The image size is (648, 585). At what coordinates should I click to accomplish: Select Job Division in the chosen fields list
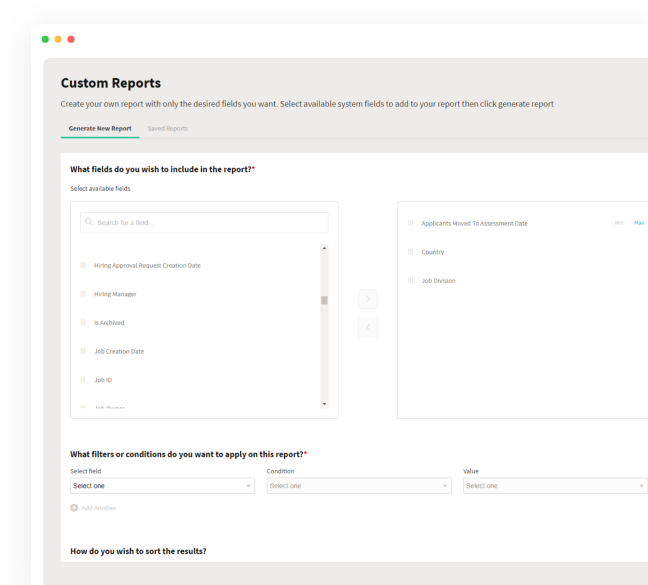(x=438, y=281)
